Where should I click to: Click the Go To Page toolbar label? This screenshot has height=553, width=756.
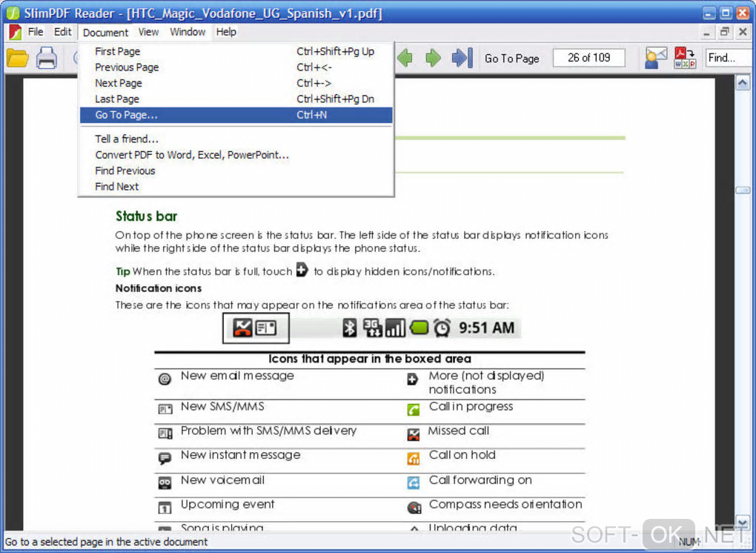pyautogui.click(x=512, y=59)
